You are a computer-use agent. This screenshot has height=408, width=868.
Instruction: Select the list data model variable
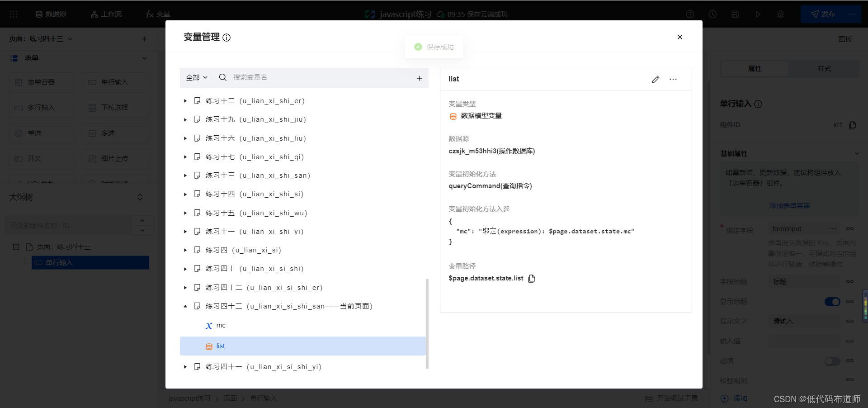tap(302, 346)
